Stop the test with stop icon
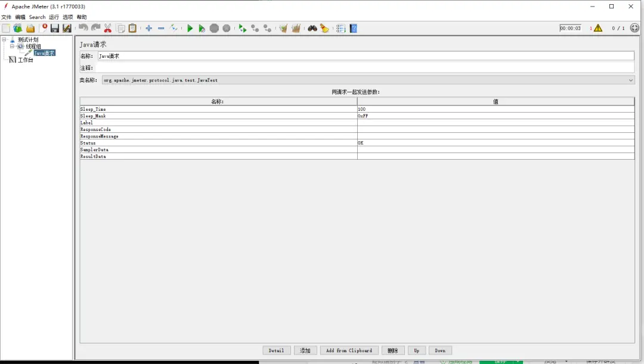The width and height of the screenshot is (644, 364). pyautogui.click(x=214, y=29)
